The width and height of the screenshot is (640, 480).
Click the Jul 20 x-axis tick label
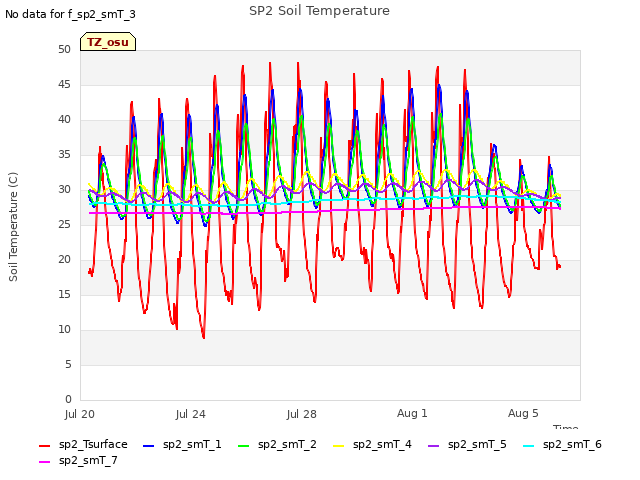pyautogui.click(x=80, y=414)
